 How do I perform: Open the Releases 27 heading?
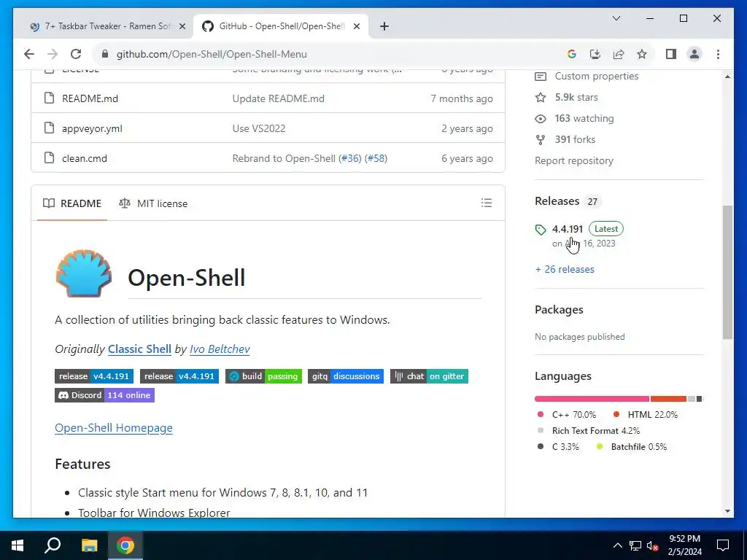568,201
